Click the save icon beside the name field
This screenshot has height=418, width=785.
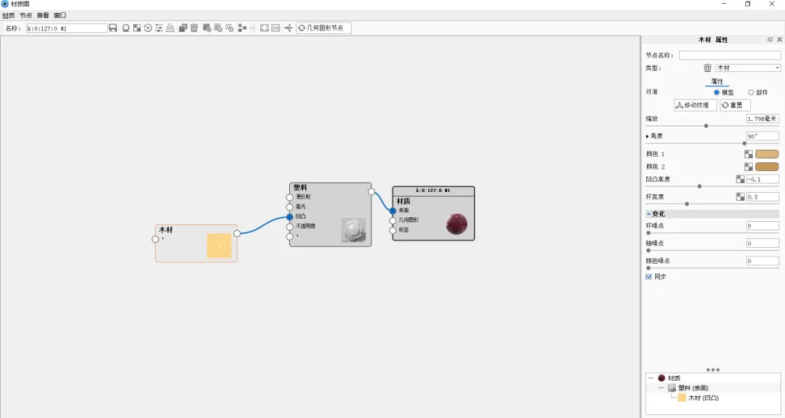(113, 28)
